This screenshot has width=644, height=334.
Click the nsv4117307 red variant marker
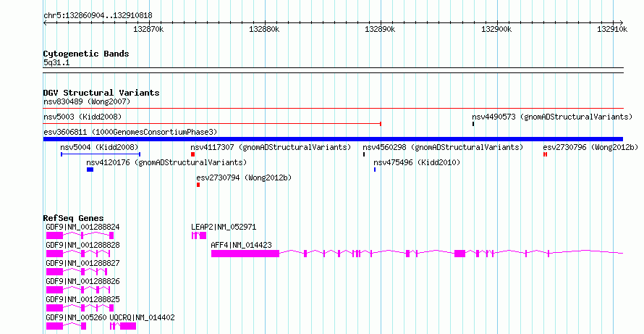[x=192, y=154]
